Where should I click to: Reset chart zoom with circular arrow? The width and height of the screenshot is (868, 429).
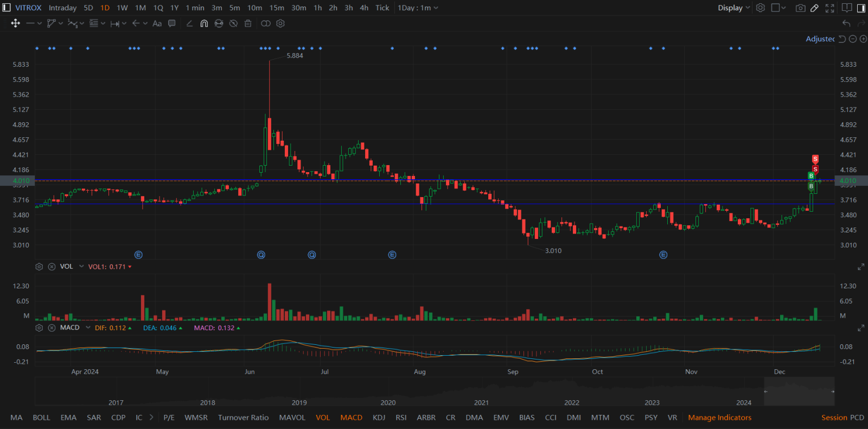842,39
